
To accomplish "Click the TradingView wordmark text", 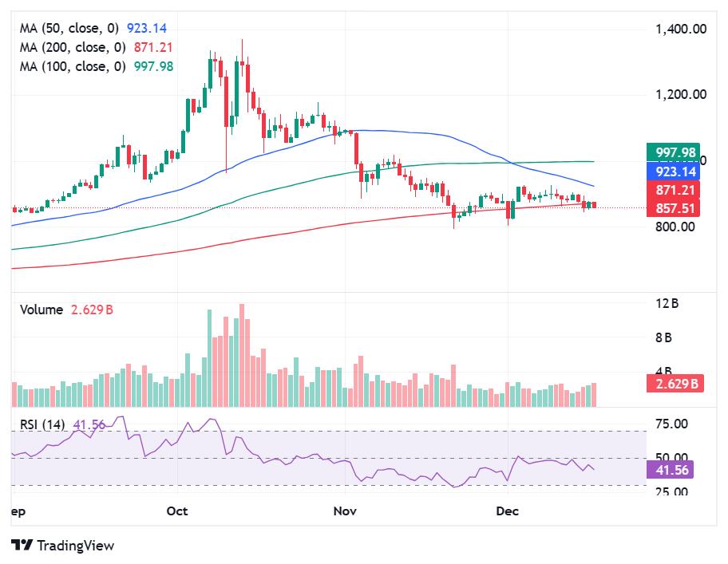I will (76, 546).
